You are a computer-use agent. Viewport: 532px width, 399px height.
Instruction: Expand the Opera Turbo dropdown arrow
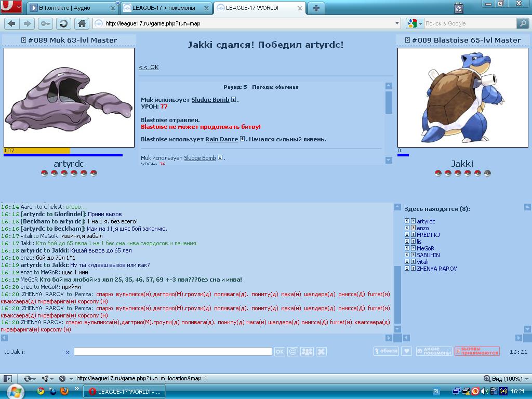(x=71, y=379)
